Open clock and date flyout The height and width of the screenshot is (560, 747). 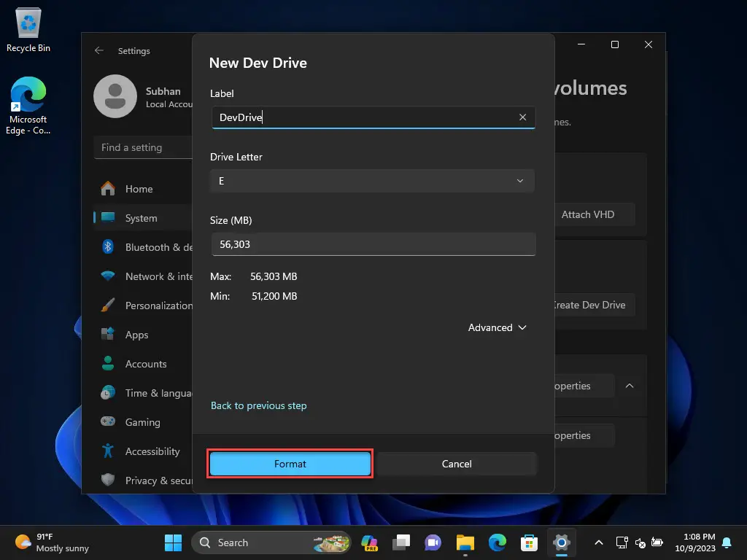[695, 542]
